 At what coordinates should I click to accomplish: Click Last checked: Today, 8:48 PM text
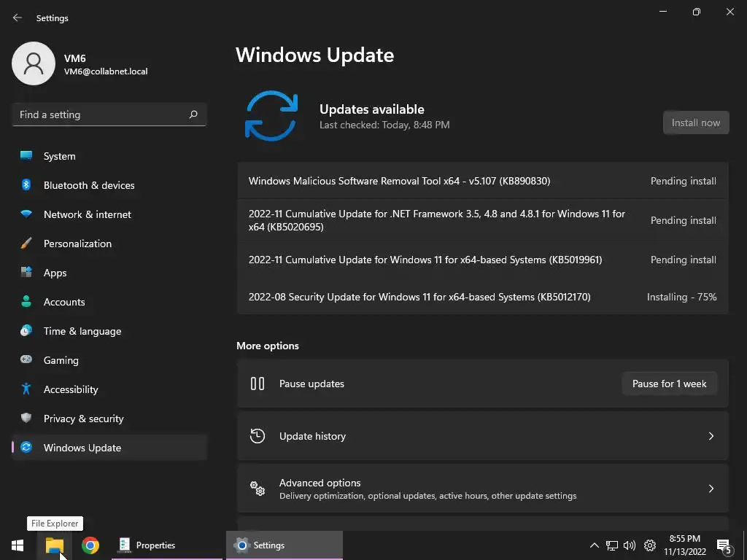click(384, 125)
